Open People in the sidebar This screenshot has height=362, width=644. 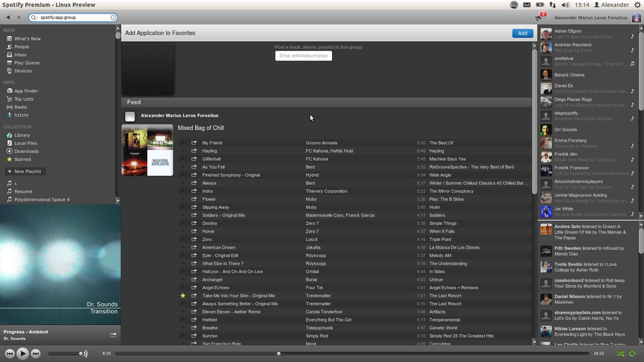[x=21, y=47]
